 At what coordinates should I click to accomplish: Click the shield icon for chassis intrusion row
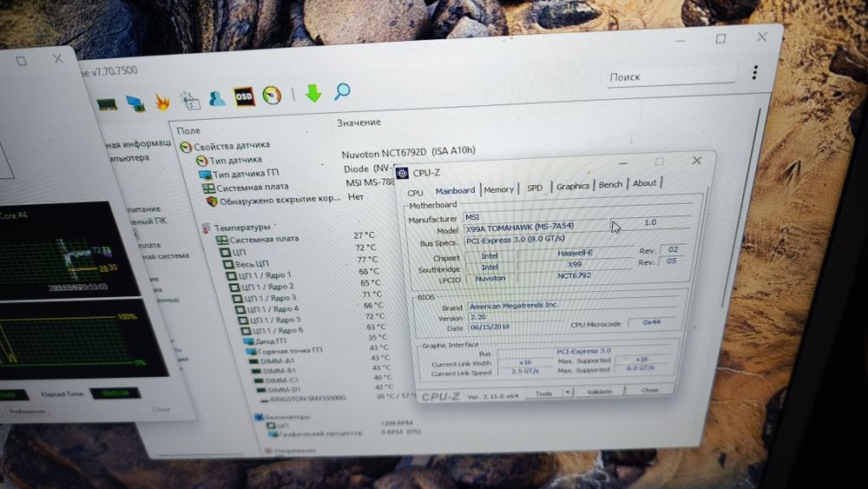coord(212,202)
